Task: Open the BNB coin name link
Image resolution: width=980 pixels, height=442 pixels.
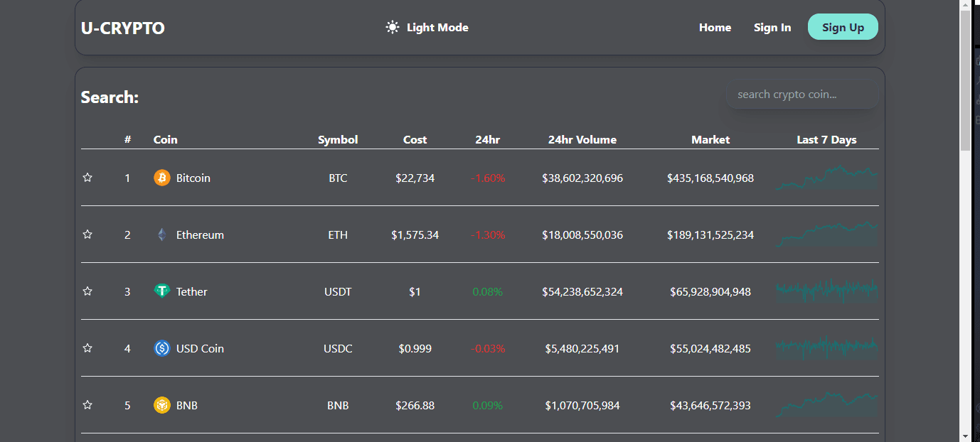Action: click(187, 405)
